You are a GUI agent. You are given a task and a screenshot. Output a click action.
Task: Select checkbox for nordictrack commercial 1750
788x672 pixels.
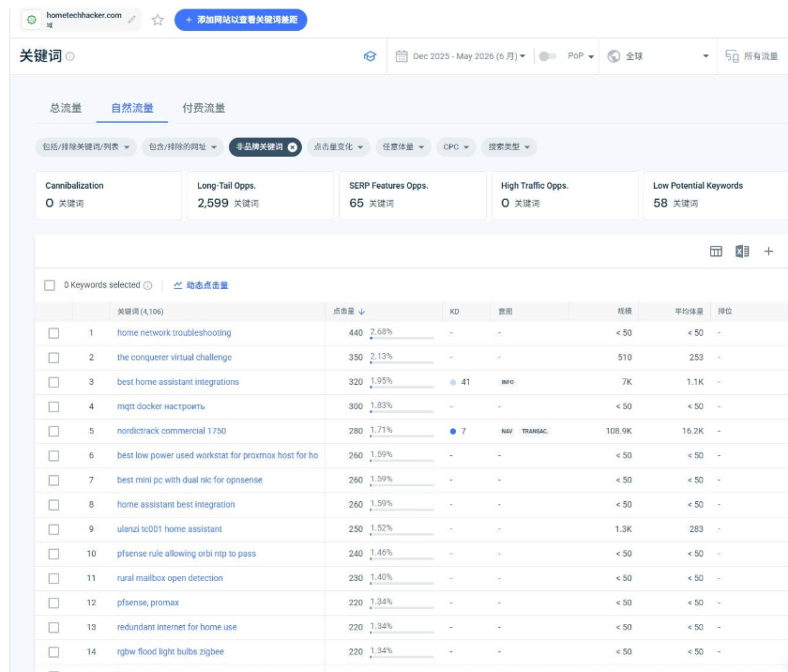coord(53,431)
